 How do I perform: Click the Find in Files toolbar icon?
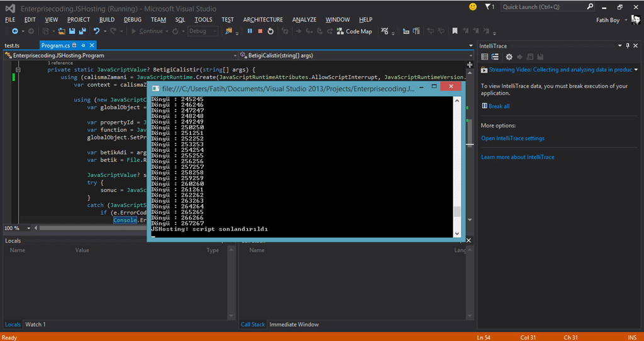coord(229,31)
